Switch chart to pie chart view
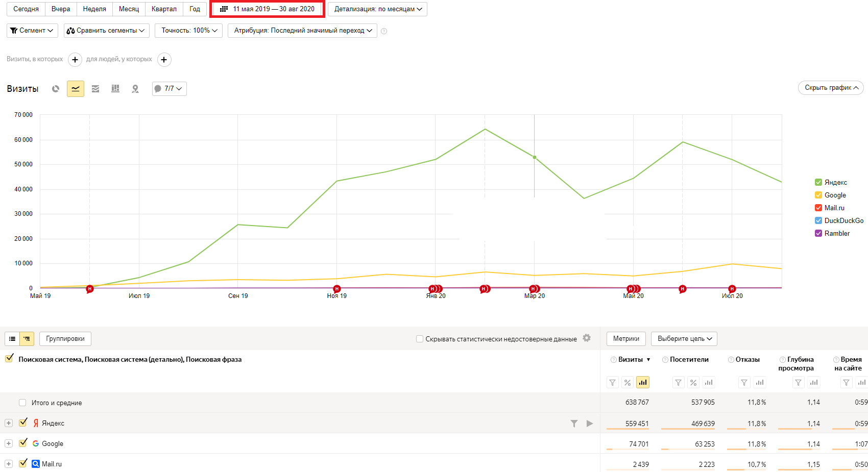 [x=56, y=89]
